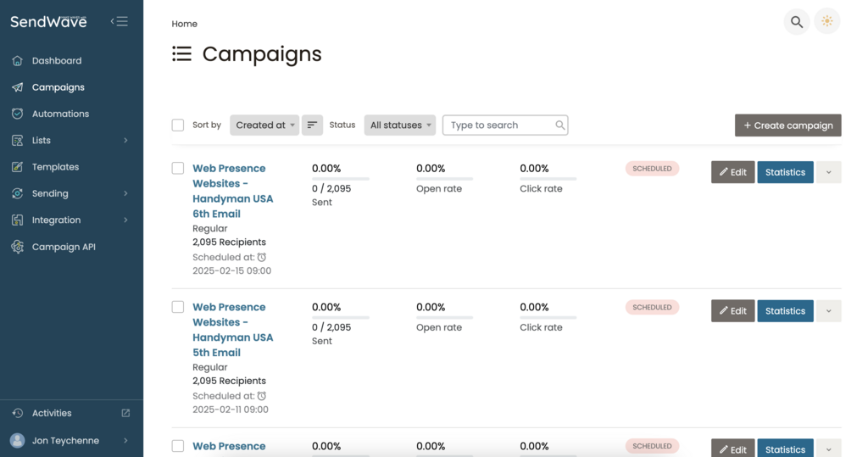Viewport: 868px width, 457px height.
Task: Open the Created at sort dropdown
Action: 264,125
